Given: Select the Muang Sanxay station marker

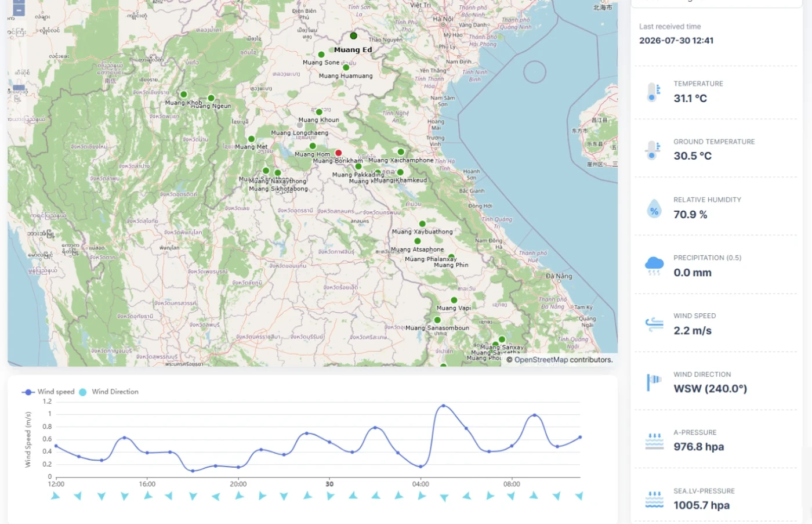Looking at the screenshot, I should coord(502,339).
